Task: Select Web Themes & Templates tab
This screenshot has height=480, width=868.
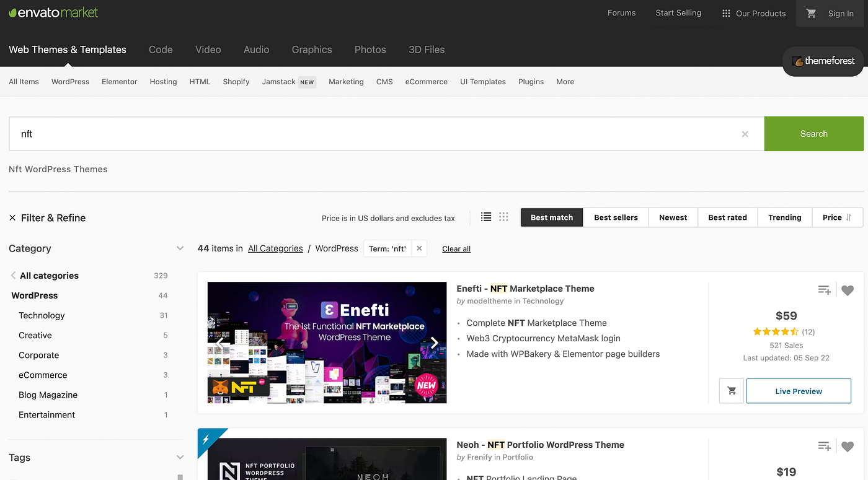Action: point(68,50)
